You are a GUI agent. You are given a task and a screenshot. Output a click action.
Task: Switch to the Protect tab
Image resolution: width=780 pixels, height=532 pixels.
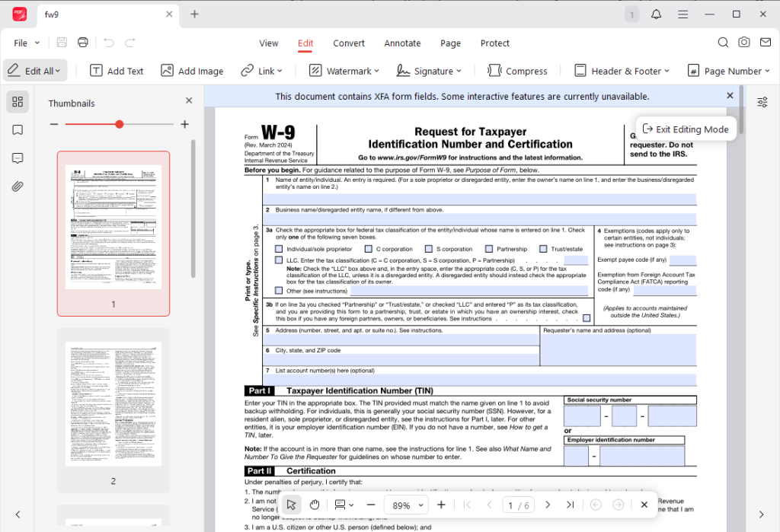495,43
